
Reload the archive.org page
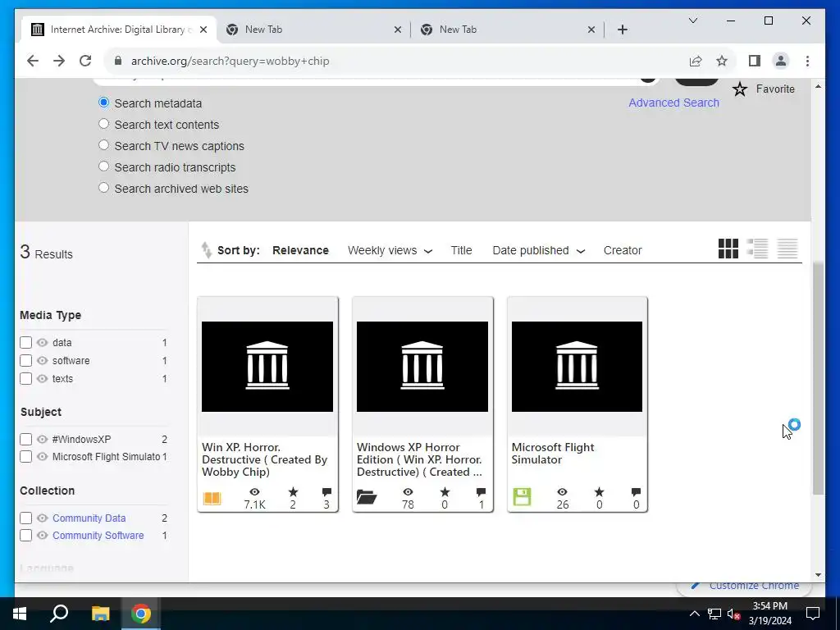85,61
